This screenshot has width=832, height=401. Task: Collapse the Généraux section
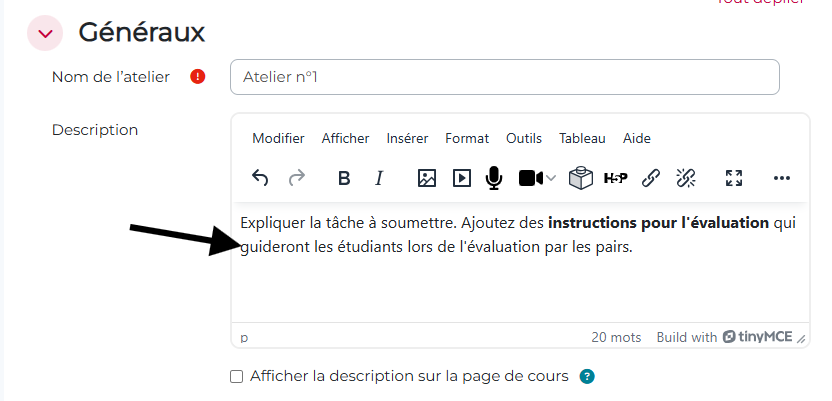(45, 33)
